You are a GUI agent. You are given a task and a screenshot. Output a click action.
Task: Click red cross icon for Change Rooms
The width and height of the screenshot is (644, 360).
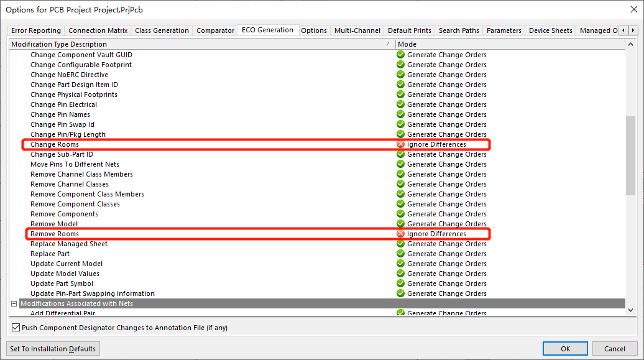[x=400, y=144]
